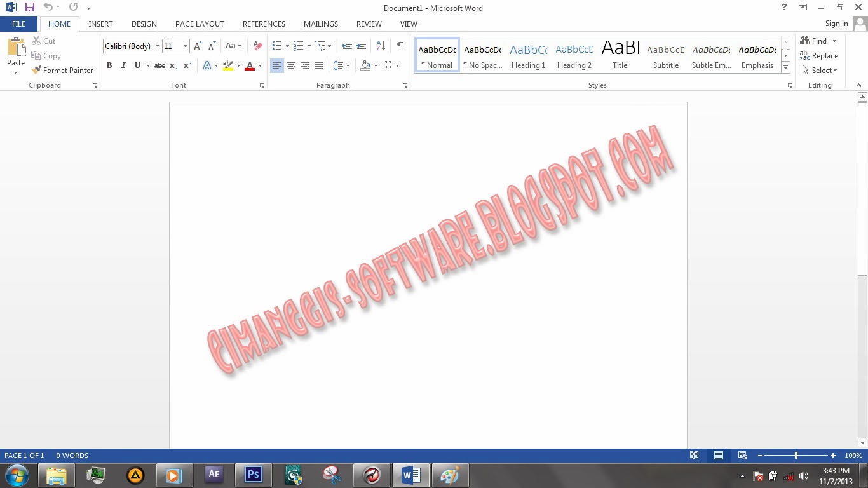The height and width of the screenshot is (488, 868).
Task: Open the Numbering list dropdown arrow
Action: click(x=309, y=46)
